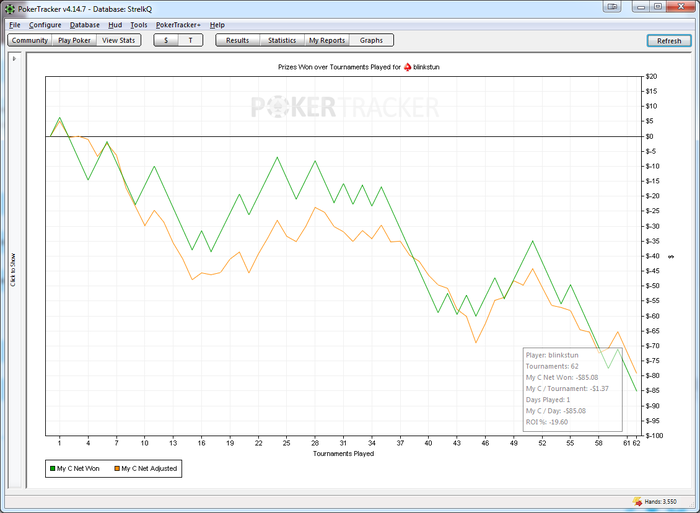700x513 pixels.
Task: Click the extra title bar button beside minimize
Action: click(612, 7)
